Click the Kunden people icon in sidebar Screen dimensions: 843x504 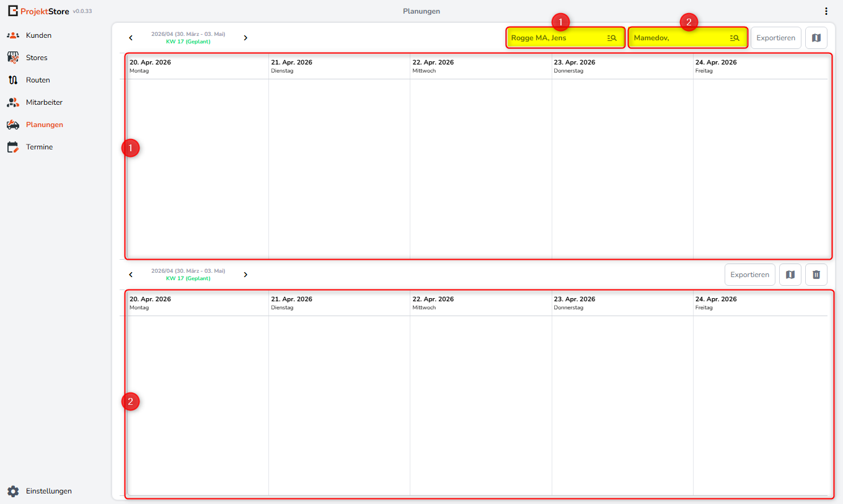(x=13, y=35)
